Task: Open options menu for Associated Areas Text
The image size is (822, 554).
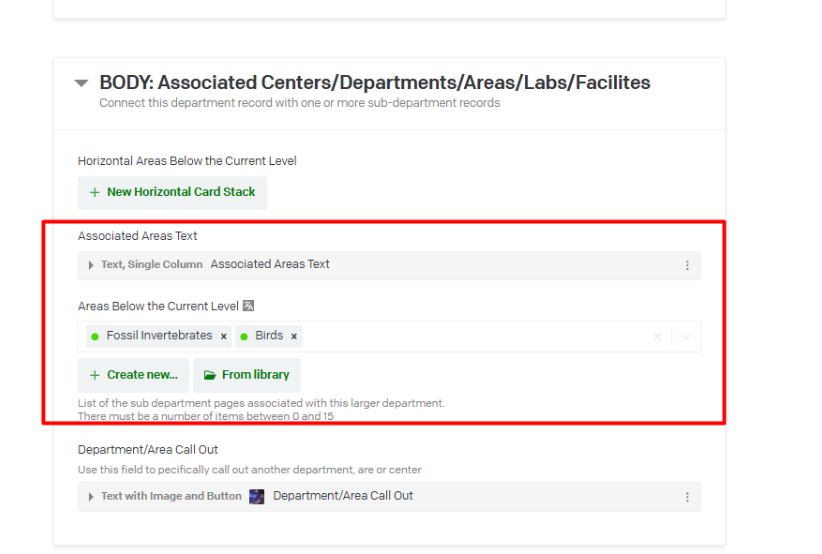Action: click(x=687, y=265)
